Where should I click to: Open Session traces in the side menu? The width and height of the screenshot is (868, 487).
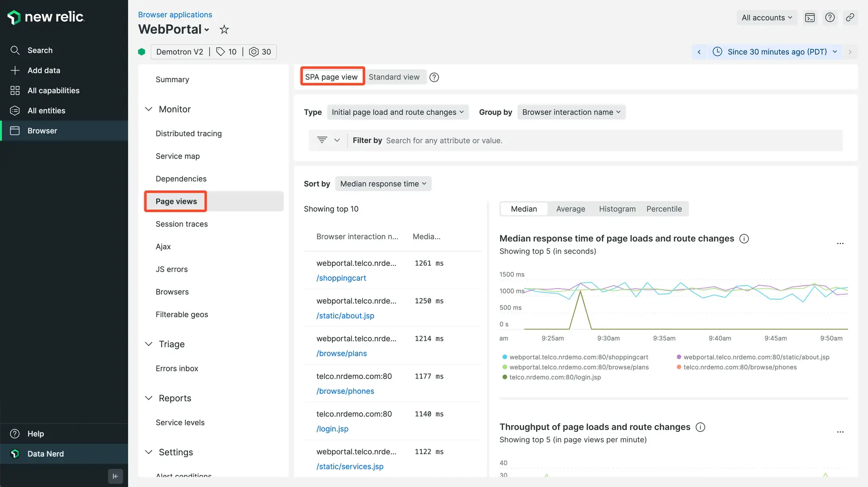click(182, 224)
